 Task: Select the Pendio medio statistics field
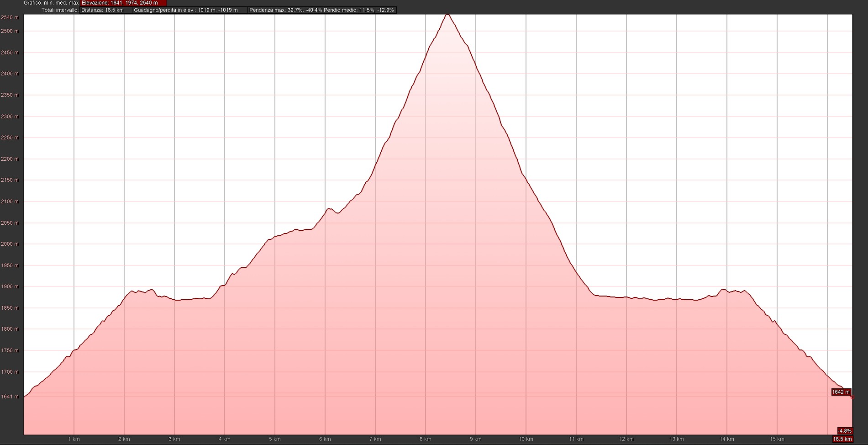click(x=359, y=10)
